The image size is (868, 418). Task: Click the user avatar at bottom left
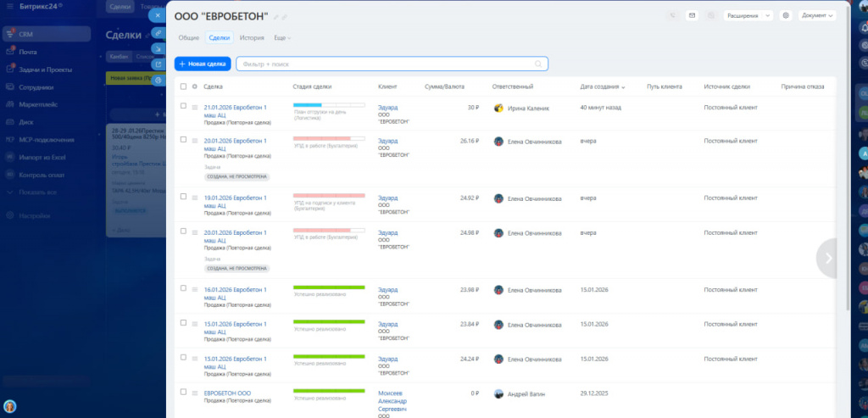tap(9, 407)
